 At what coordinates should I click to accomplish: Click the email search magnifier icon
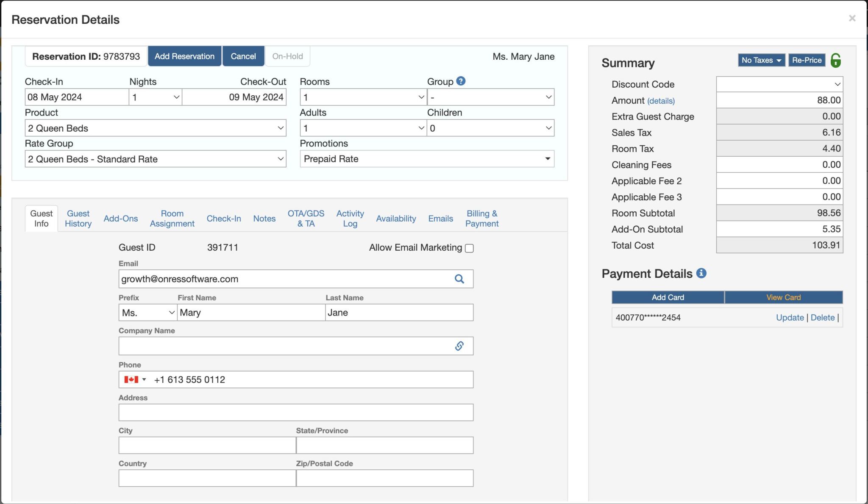pos(459,279)
